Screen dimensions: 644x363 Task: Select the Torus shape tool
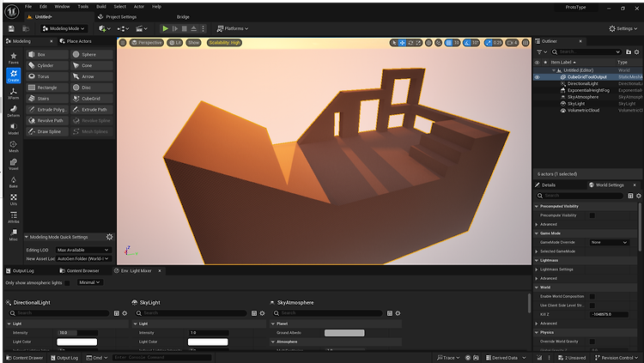pyautogui.click(x=47, y=76)
